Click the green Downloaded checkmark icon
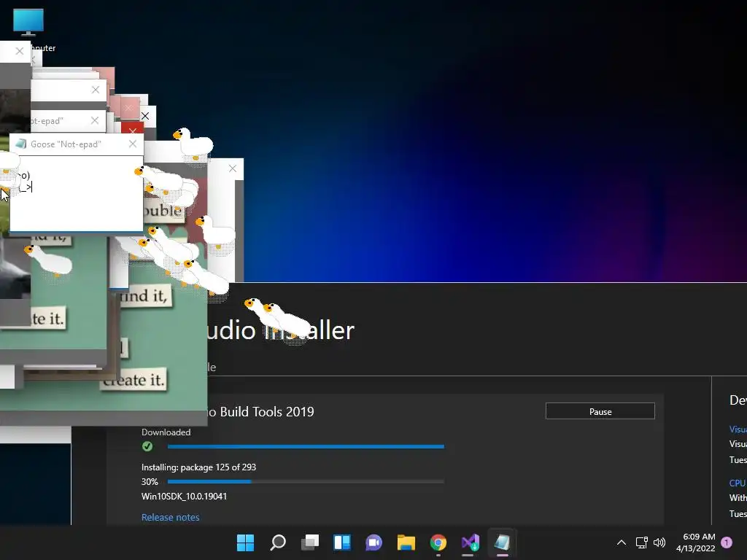This screenshot has height=560, width=747. point(147,447)
